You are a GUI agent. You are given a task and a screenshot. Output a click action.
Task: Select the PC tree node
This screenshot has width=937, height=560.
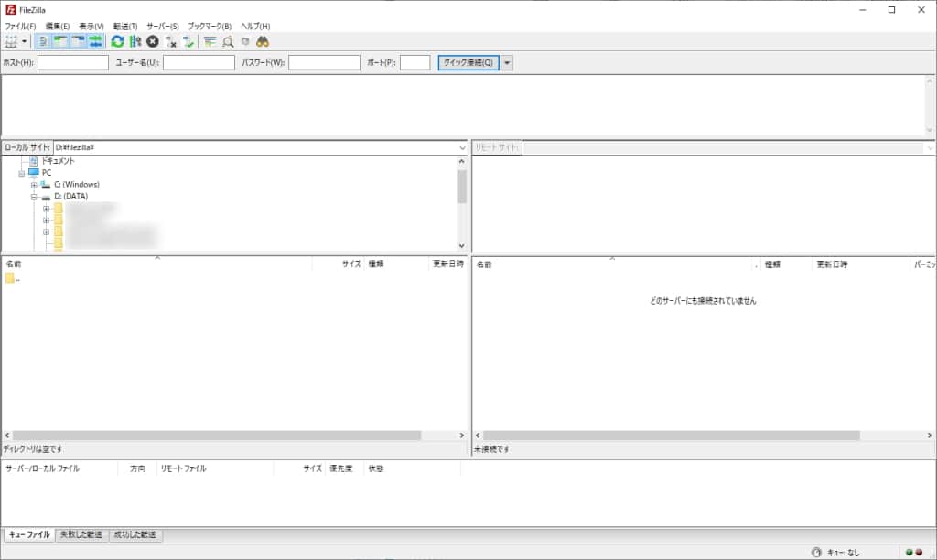click(47, 173)
